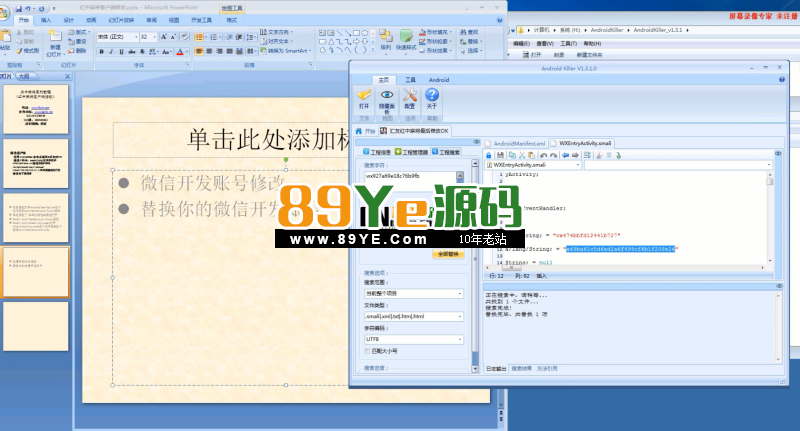Toggle Italic formatting in PowerPoint

(111, 52)
